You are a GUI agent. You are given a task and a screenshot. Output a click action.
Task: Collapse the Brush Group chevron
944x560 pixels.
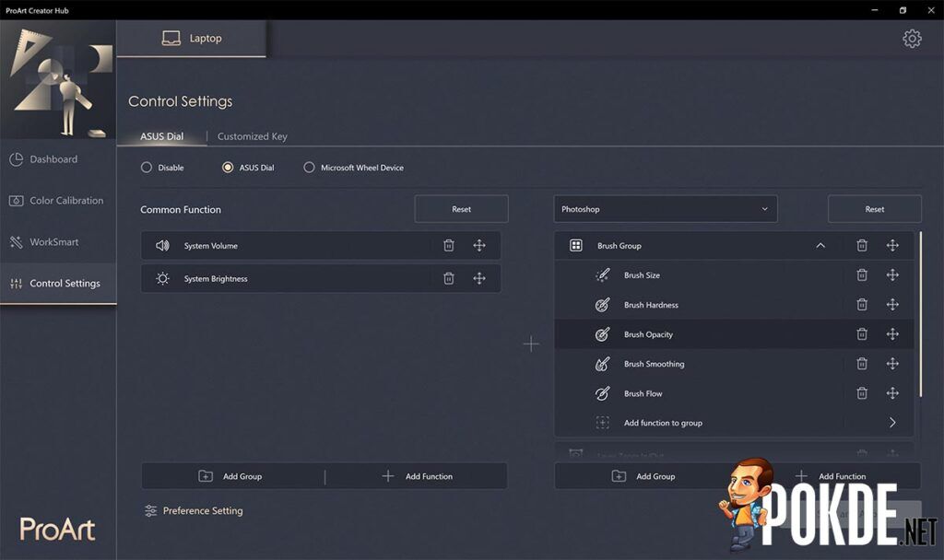click(x=820, y=245)
